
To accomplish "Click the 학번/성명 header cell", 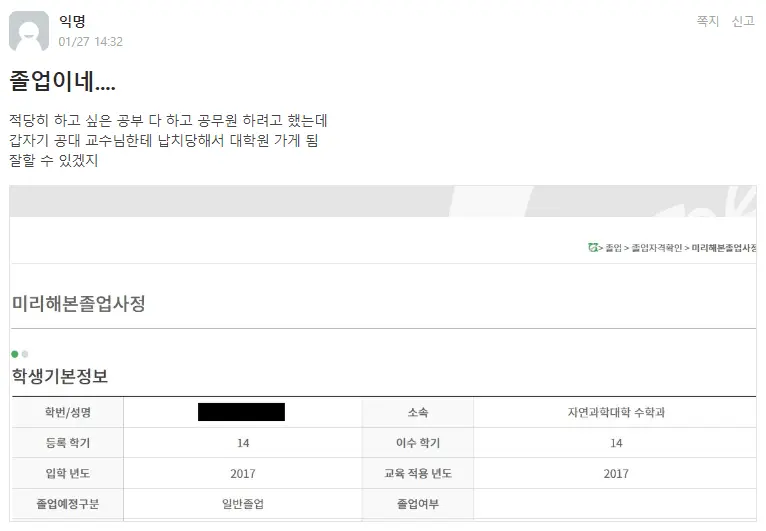I will click(x=68, y=412).
